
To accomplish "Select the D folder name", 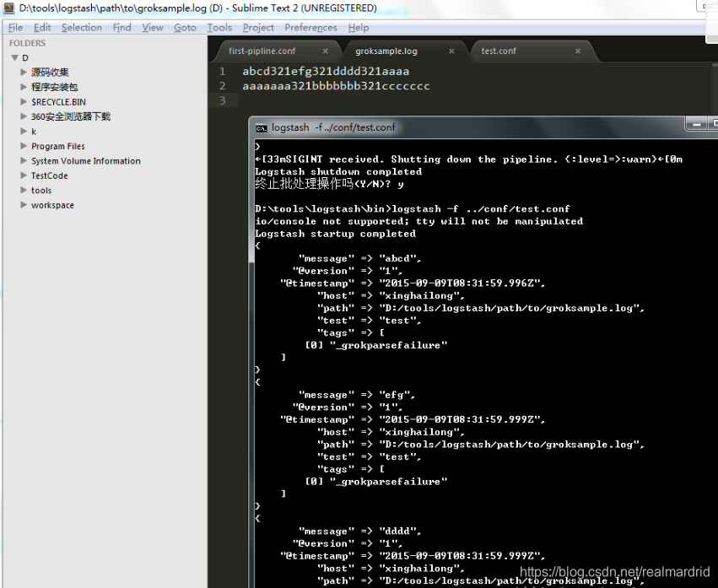I will [25, 57].
